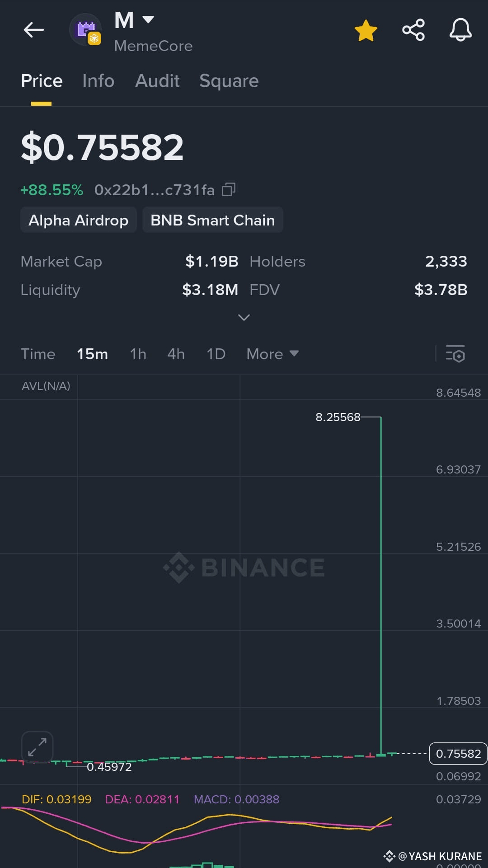Image resolution: width=488 pixels, height=868 pixels.
Task: Switch to the Info tab
Action: (99, 81)
